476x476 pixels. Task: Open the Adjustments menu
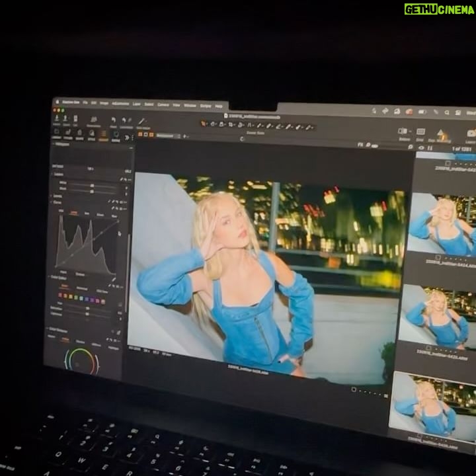(x=120, y=104)
